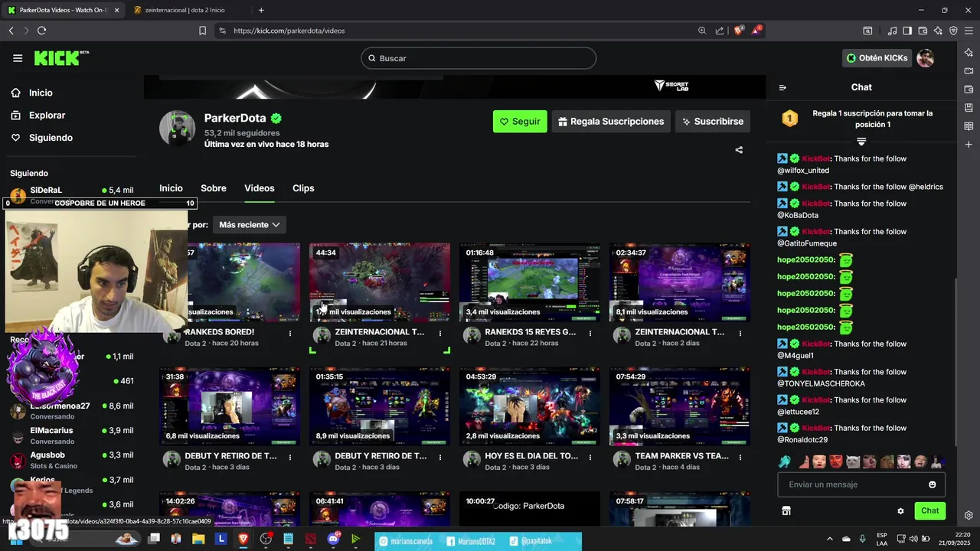Image resolution: width=980 pixels, height=551 pixels.
Task: Click HOY ES EL DIA video title
Action: (531, 456)
